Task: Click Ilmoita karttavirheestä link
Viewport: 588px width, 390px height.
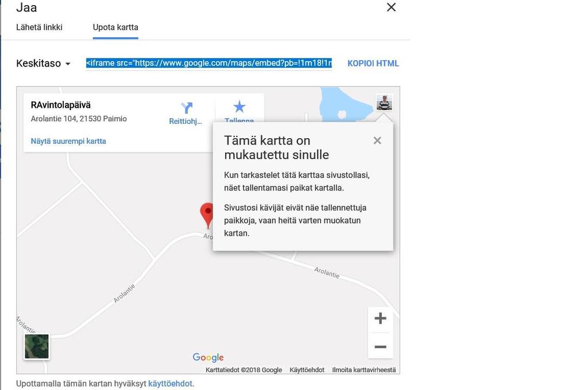Action: pyautogui.click(x=363, y=370)
